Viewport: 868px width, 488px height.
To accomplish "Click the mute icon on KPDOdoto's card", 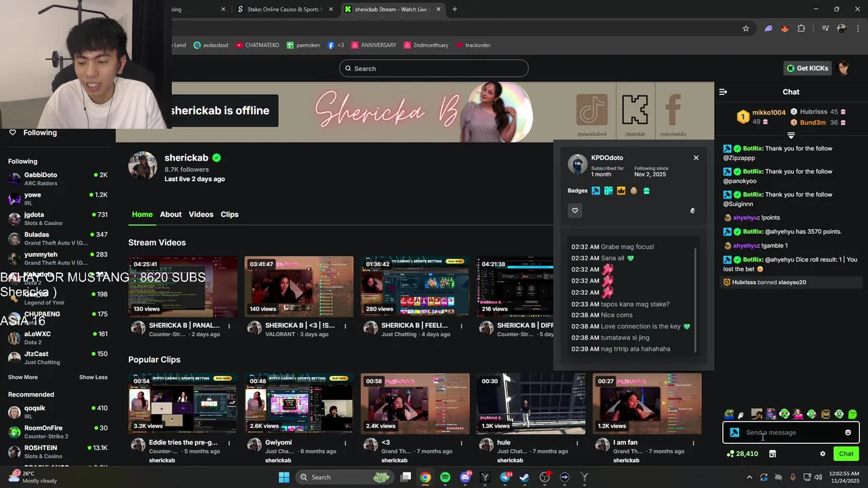I will click(x=692, y=211).
